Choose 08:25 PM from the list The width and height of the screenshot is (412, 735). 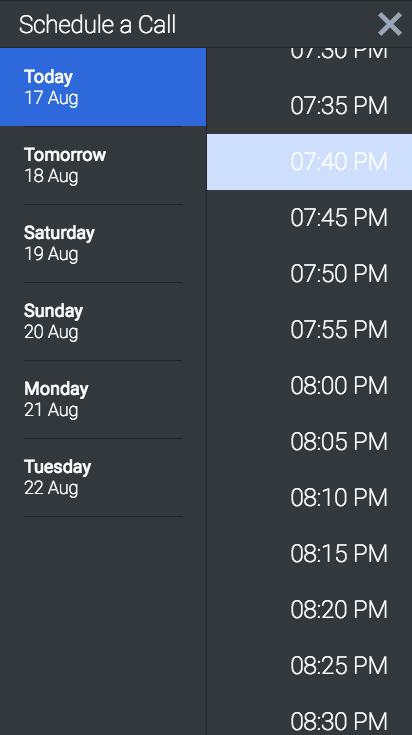point(309,666)
